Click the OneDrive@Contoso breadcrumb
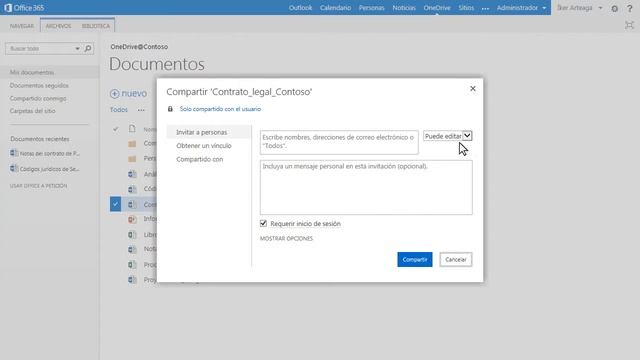This screenshot has height=360, width=640. 139,47
